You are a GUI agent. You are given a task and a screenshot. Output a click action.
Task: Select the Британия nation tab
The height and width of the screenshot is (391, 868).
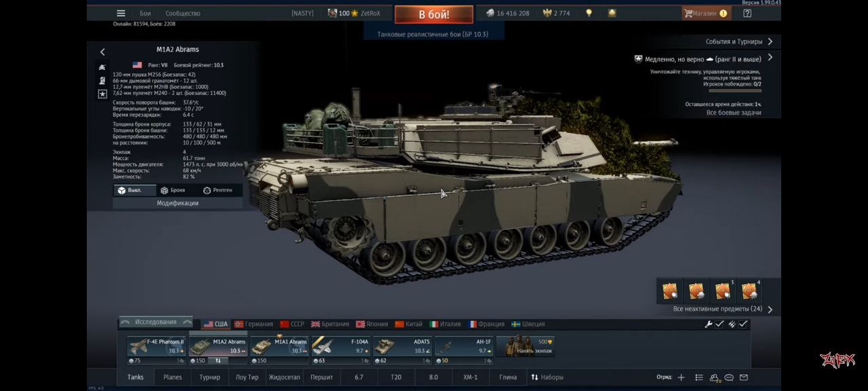pos(330,324)
